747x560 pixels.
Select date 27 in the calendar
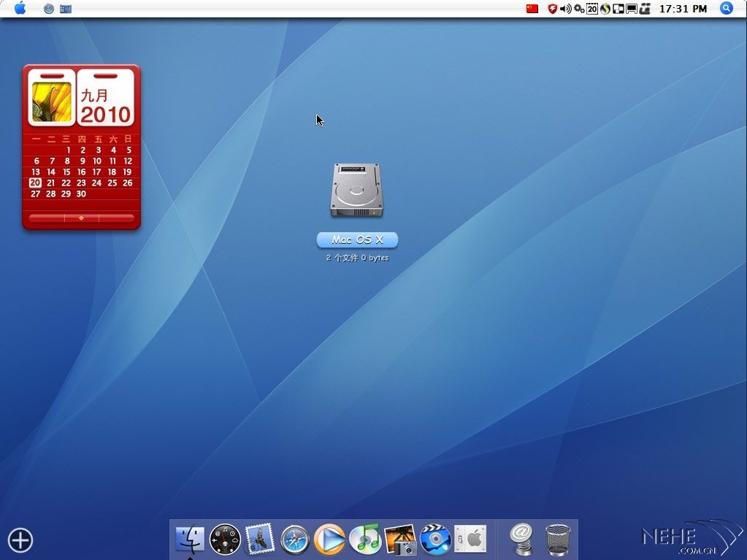(x=36, y=193)
